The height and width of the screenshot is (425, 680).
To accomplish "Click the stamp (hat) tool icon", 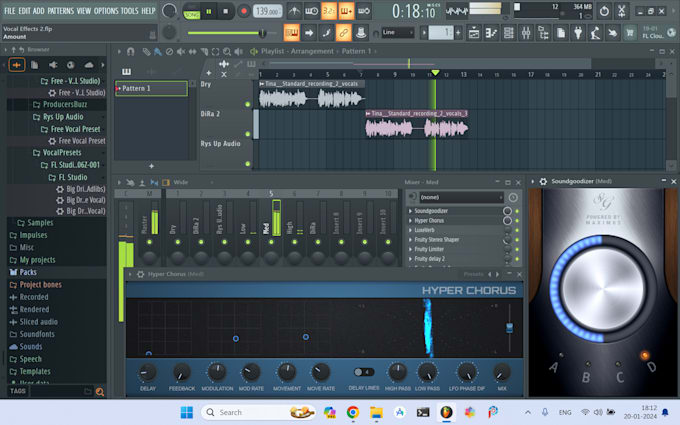I will pyautogui.click(x=360, y=33).
